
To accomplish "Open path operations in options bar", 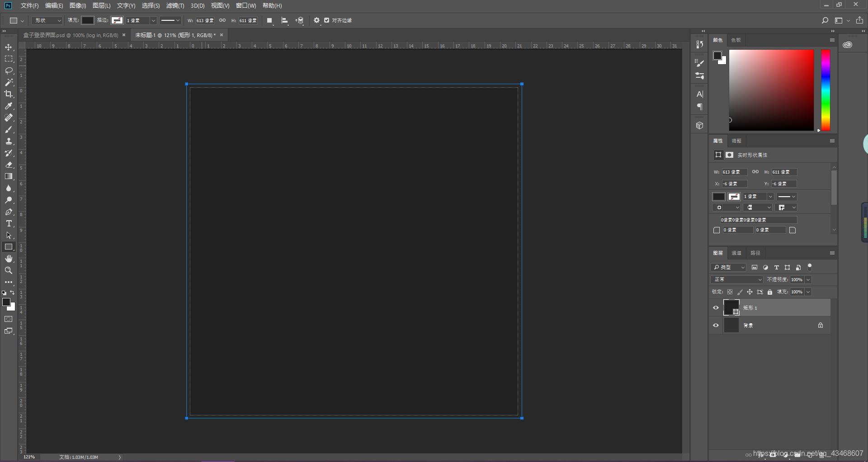I will [x=270, y=20].
